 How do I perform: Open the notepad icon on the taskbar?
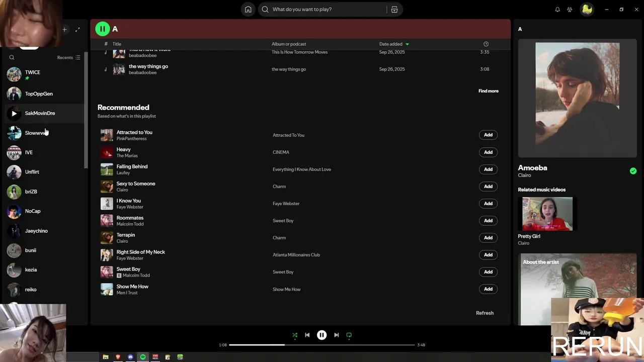click(x=168, y=357)
